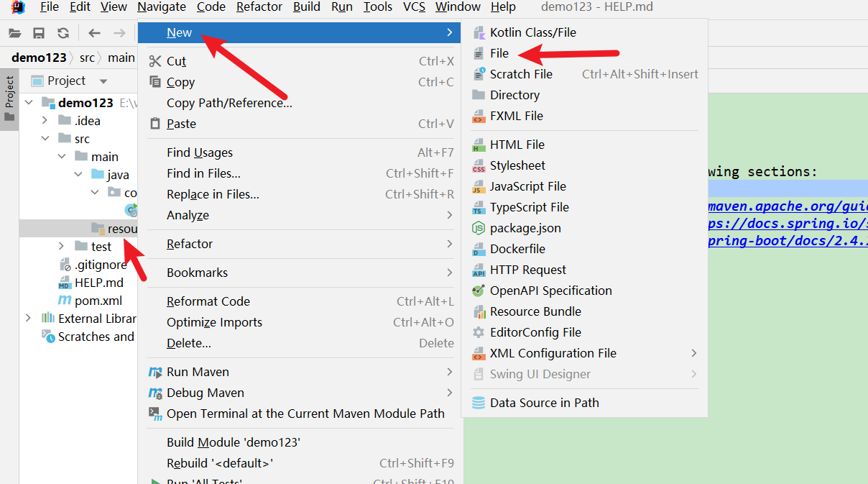Viewport: 868px width, 484px height.
Task: Collapse the src folder
Action: pos(45,139)
